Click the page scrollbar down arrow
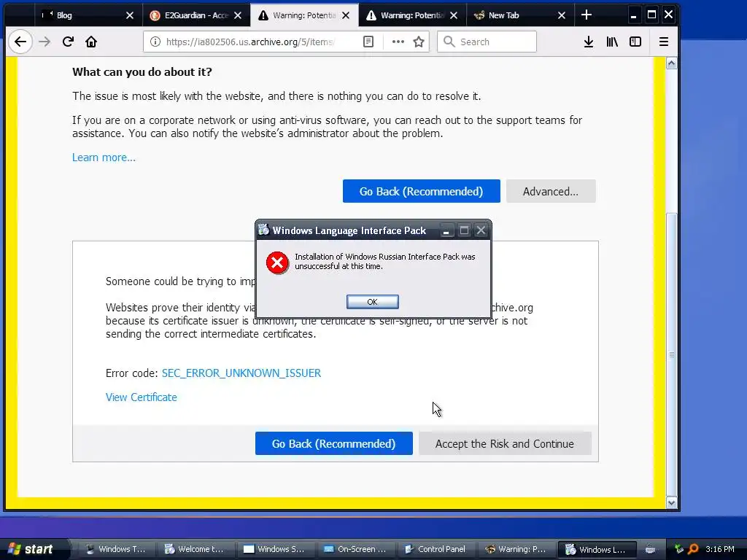 coord(671,503)
